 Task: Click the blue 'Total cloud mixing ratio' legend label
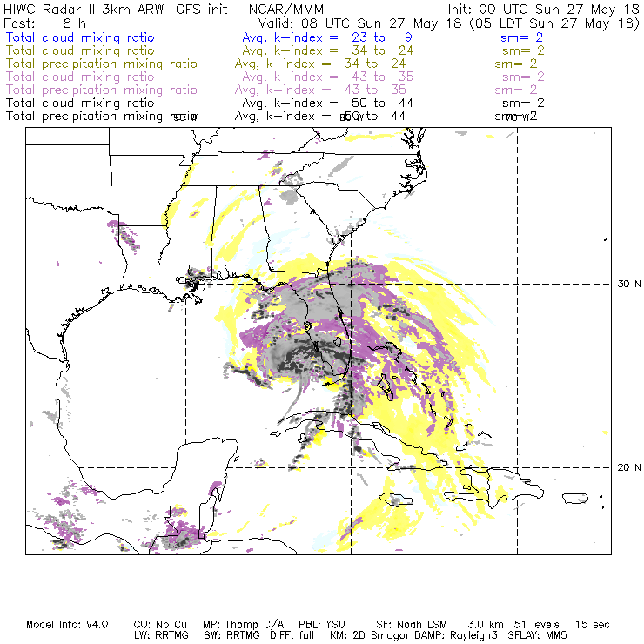[x=80, y=37]
